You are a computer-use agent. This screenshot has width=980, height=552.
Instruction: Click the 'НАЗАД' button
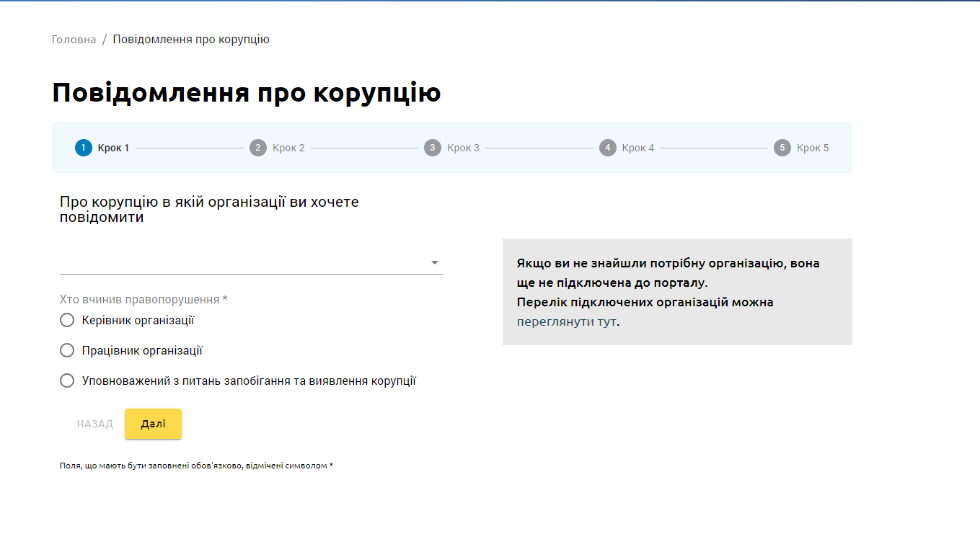click(x=95, y=424)
